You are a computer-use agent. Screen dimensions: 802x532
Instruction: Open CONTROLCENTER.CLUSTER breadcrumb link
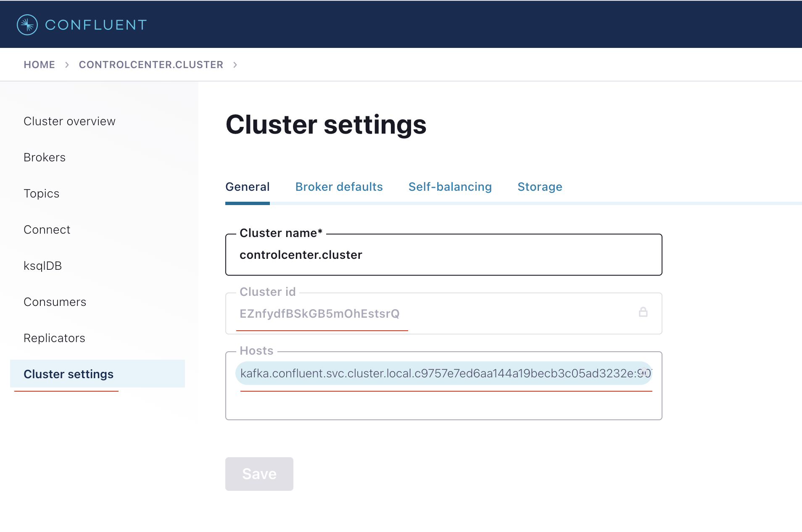point(151,65)
